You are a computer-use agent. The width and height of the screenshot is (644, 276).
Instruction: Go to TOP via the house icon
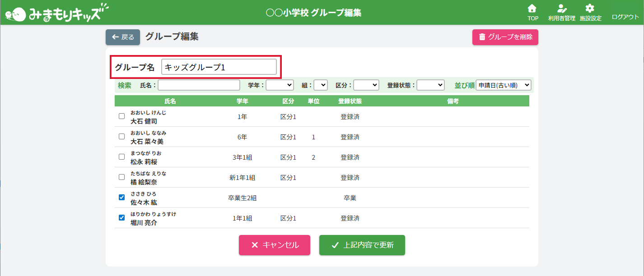click(532, 9)
